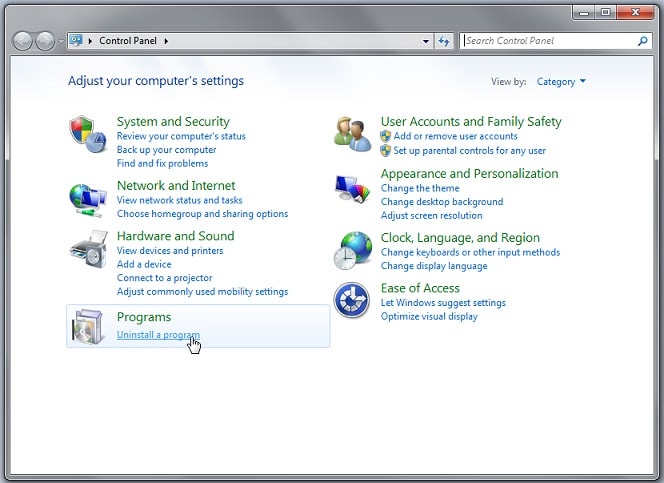Open the Hardware and Sound heading
Viewport: 664px width, 483px height.
(x=175, y=236)
